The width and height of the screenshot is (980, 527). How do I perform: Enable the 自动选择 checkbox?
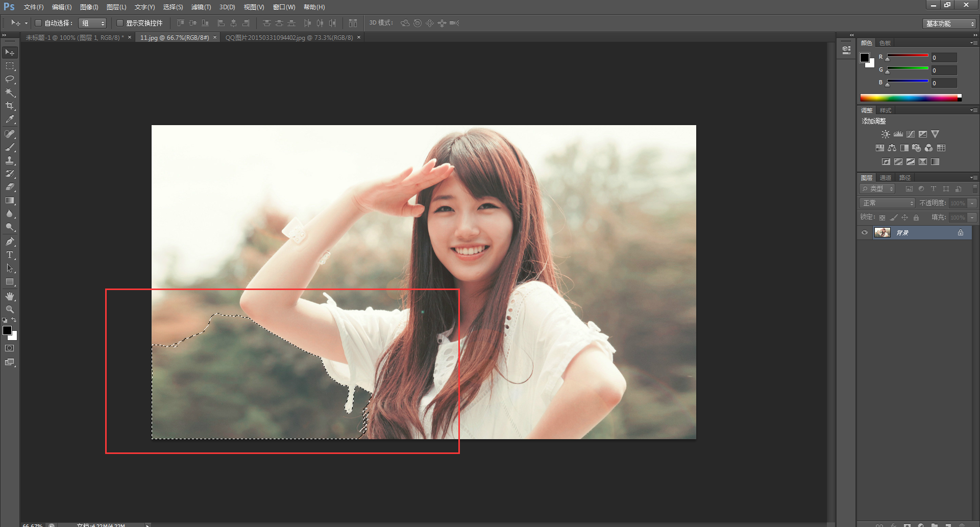click(x=38, y=23)
